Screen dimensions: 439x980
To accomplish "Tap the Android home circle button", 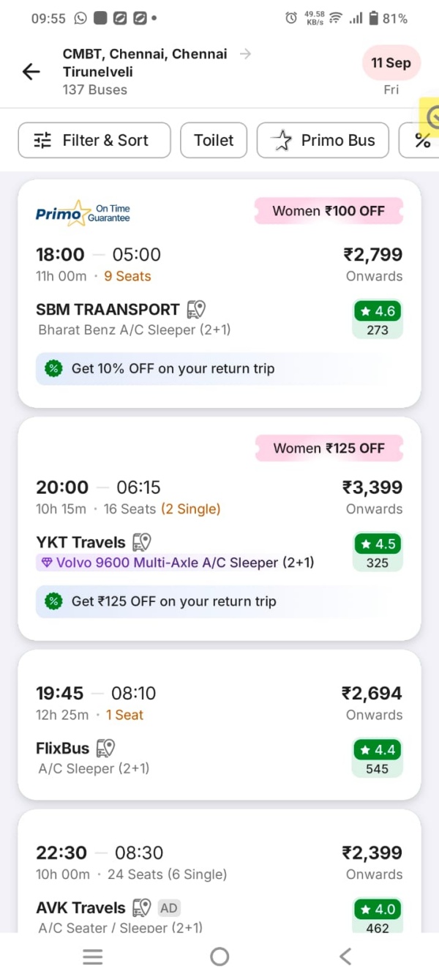I will click(219, 956).
